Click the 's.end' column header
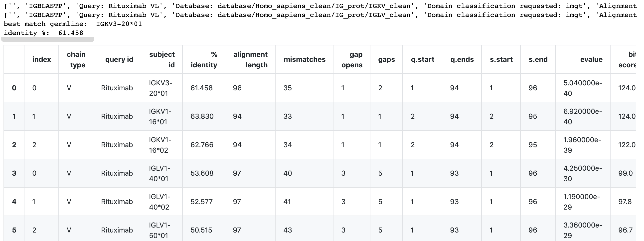Viewport: 644px width, 241px height. (x=538, y=59)
